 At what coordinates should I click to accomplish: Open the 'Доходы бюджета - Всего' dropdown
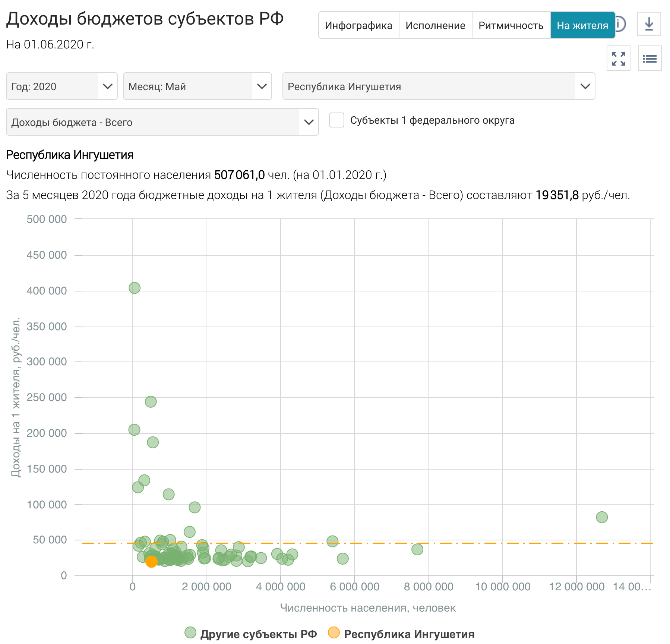pos(162,122)
